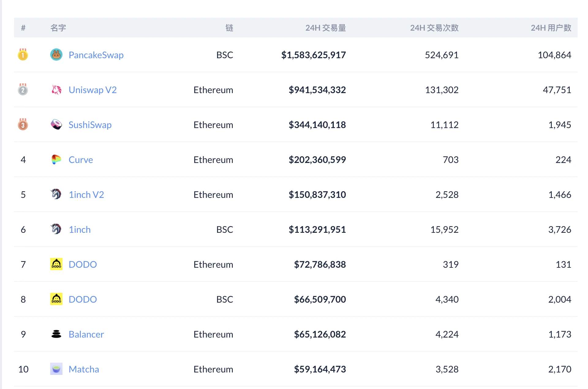Select the $344,140,118 volume cell
Screen dimensions: 588x389
point(317,125)
